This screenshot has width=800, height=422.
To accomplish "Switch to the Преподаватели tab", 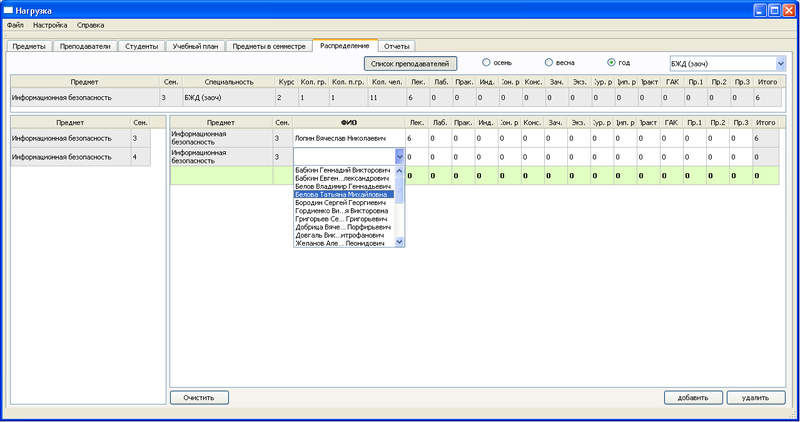I will [x=85, y=46].
